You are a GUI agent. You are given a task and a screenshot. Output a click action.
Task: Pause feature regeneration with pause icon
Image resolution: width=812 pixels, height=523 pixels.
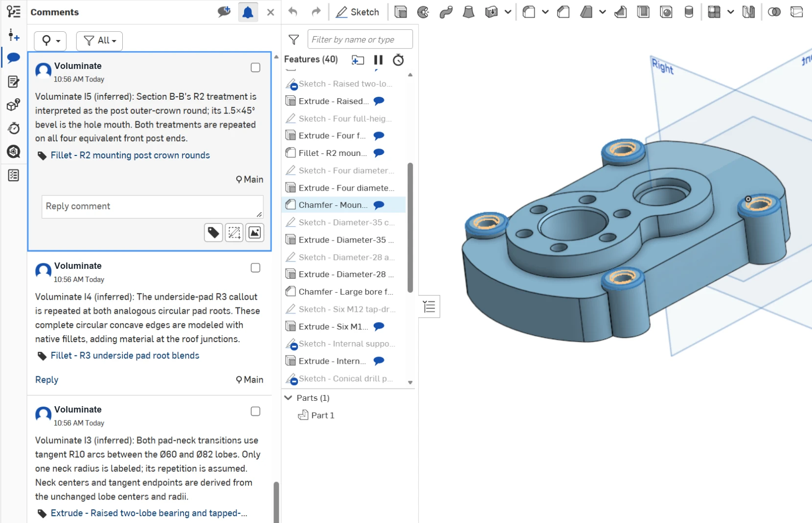(378, 60)
